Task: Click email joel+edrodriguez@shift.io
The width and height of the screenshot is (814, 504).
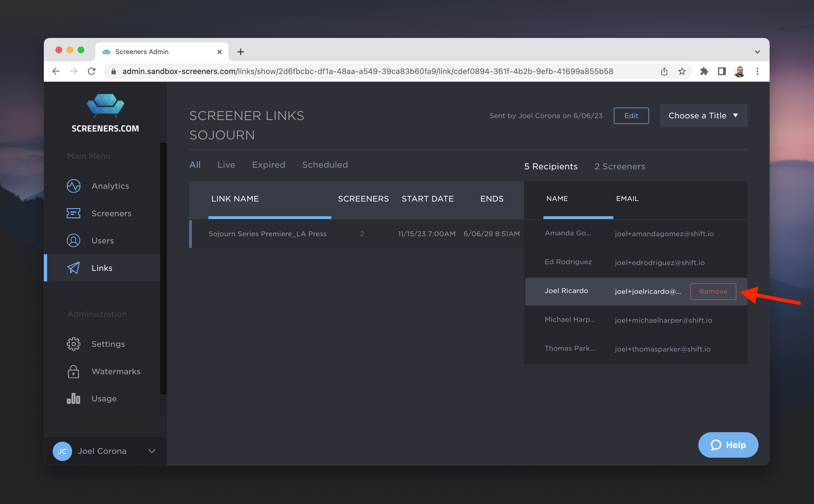Action: (659, 263)
